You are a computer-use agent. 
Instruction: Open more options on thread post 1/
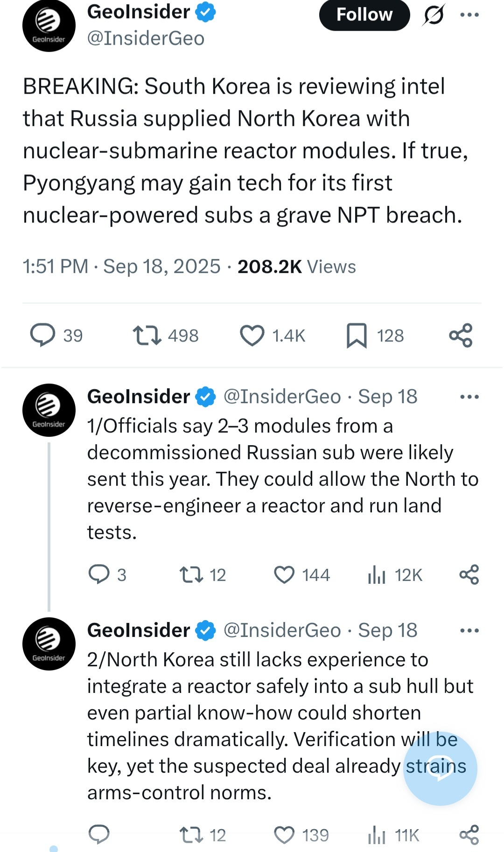tap(469, 397)
